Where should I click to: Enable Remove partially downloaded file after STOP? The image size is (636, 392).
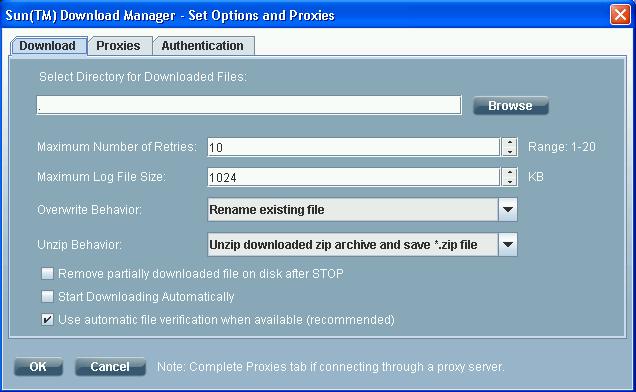47,274
